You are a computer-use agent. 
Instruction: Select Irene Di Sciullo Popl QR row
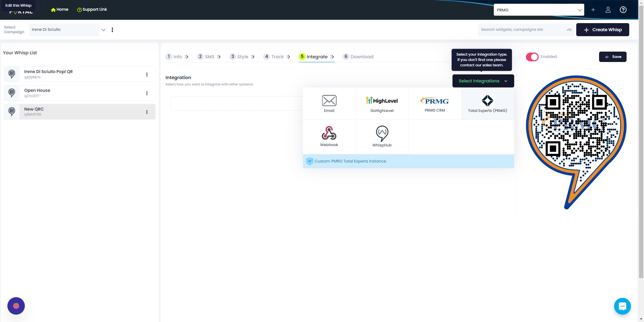tap(80, 74)
